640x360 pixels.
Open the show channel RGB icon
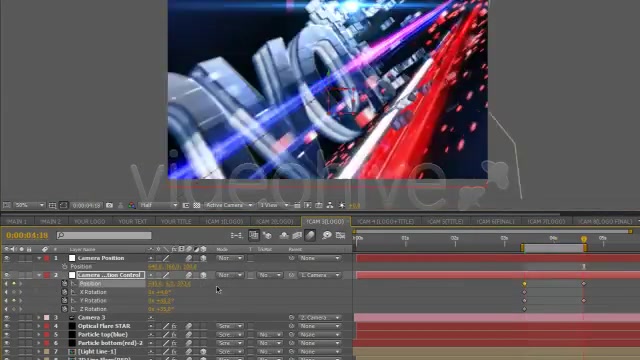131,205
